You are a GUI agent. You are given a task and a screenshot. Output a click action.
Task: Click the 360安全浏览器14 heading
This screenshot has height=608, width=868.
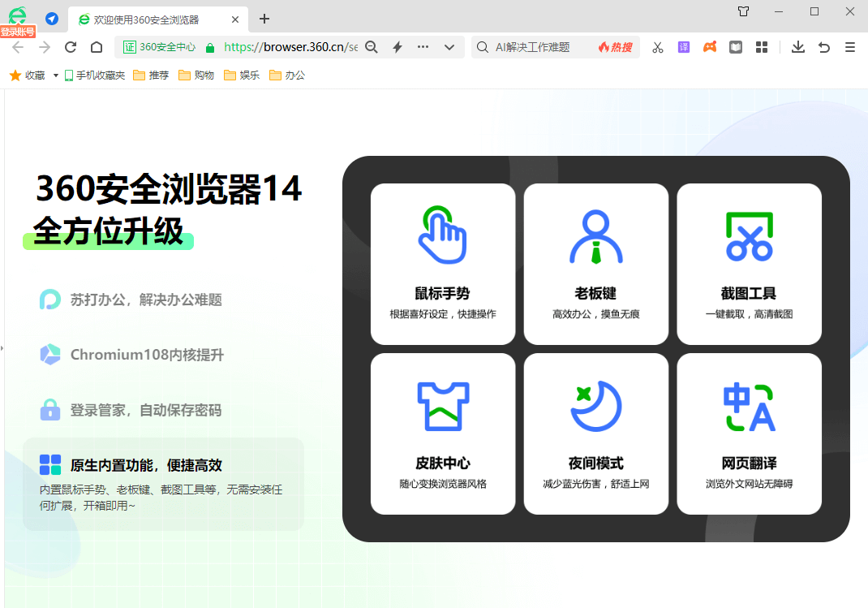click(169, 189)
